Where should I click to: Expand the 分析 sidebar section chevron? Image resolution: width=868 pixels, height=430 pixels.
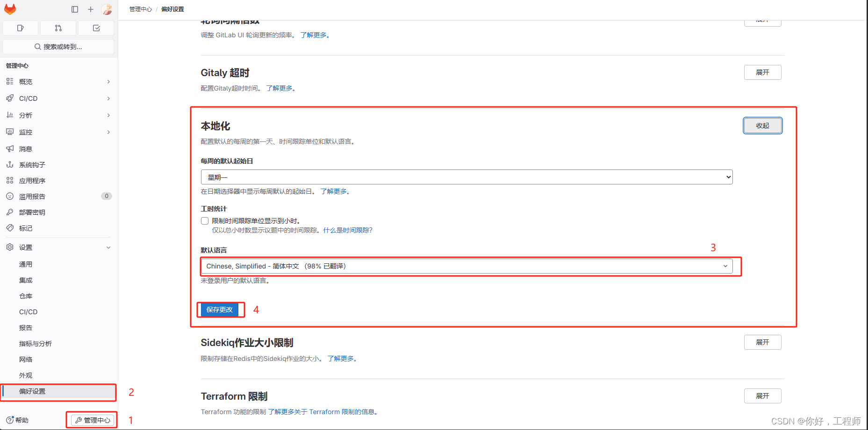108,115
